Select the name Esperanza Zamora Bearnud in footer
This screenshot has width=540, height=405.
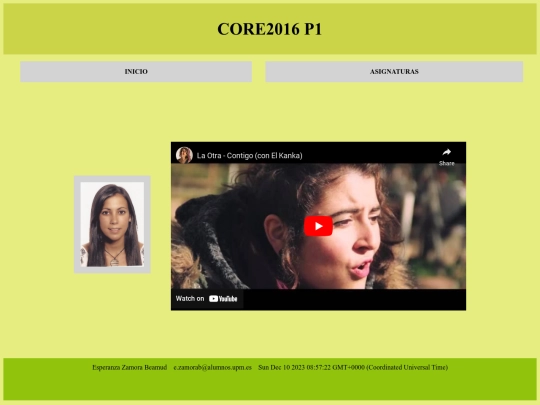click(129, 367)
